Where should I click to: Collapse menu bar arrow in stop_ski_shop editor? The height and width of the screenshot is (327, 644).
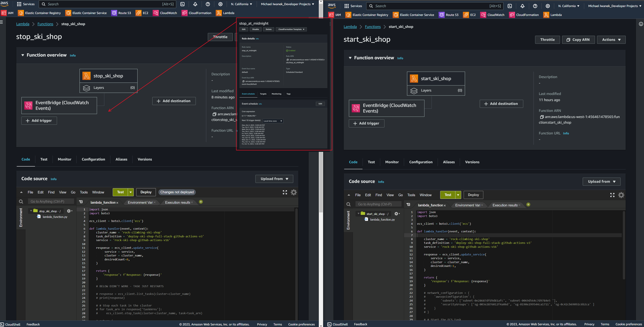click(x=21, y=192)
